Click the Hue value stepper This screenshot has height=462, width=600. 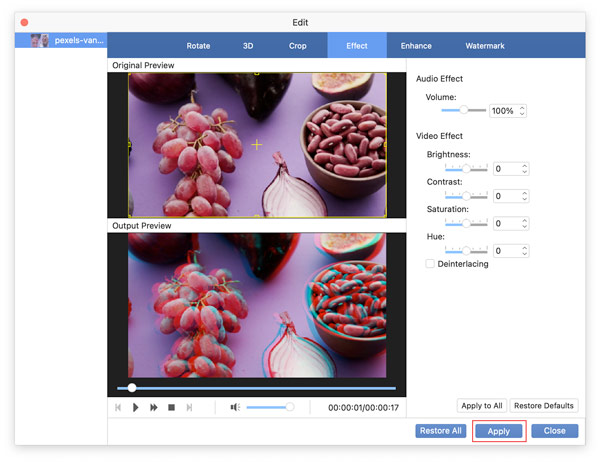[525, 251]
